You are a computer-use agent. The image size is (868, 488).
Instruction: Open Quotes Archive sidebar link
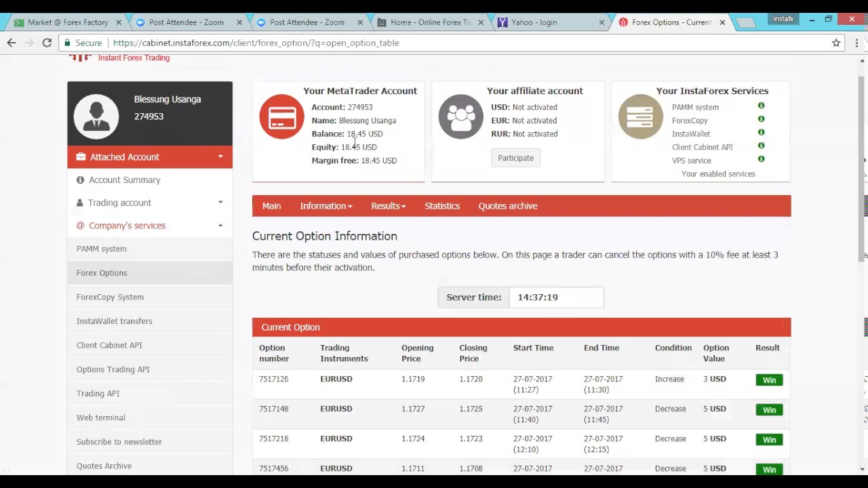(104, 466)
